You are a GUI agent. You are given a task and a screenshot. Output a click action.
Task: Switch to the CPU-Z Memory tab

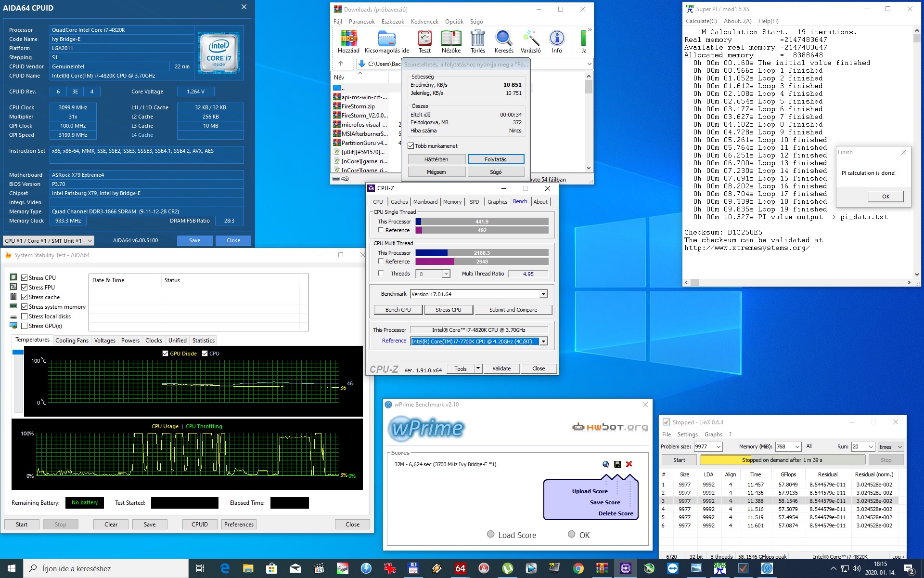click(x=452, y=202)
